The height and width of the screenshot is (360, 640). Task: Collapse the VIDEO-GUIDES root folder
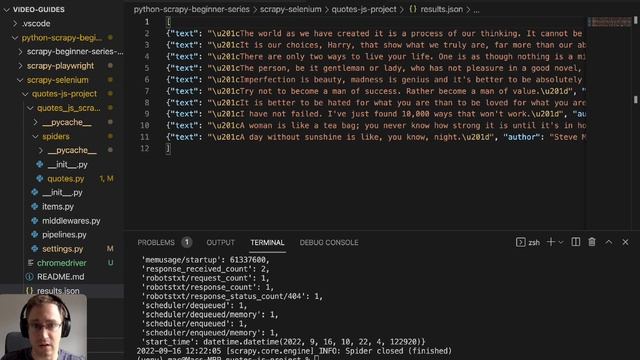[x=7, y=10]
